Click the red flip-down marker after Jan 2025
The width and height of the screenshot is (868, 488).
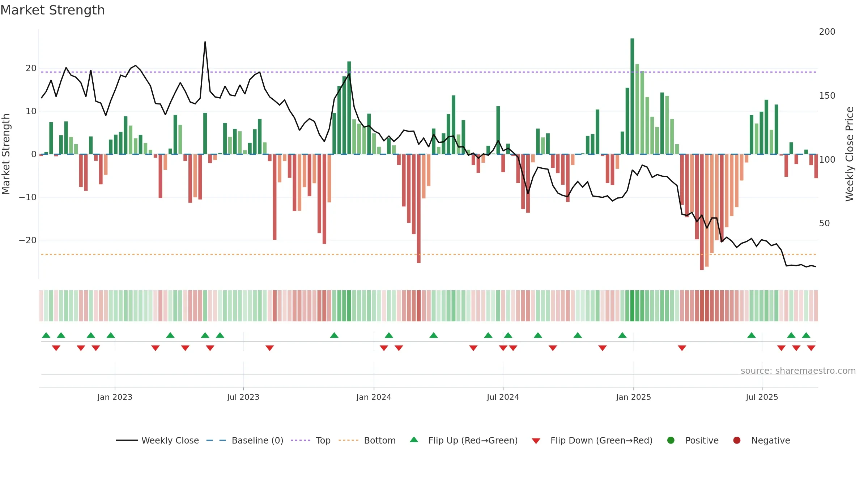coord(682,348)
